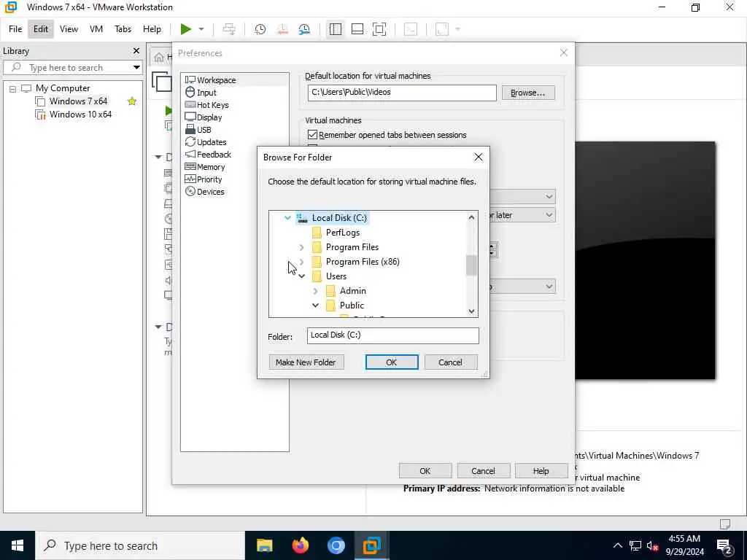Toggle the thumbnail bar view icon
The width and height of the screenshot is (747, 560).
[x=357, y=29]
